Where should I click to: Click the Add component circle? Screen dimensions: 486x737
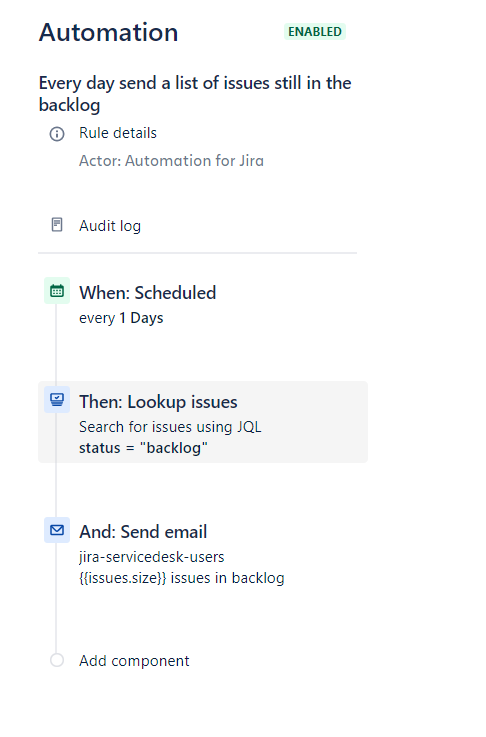[x=57, y=660]
